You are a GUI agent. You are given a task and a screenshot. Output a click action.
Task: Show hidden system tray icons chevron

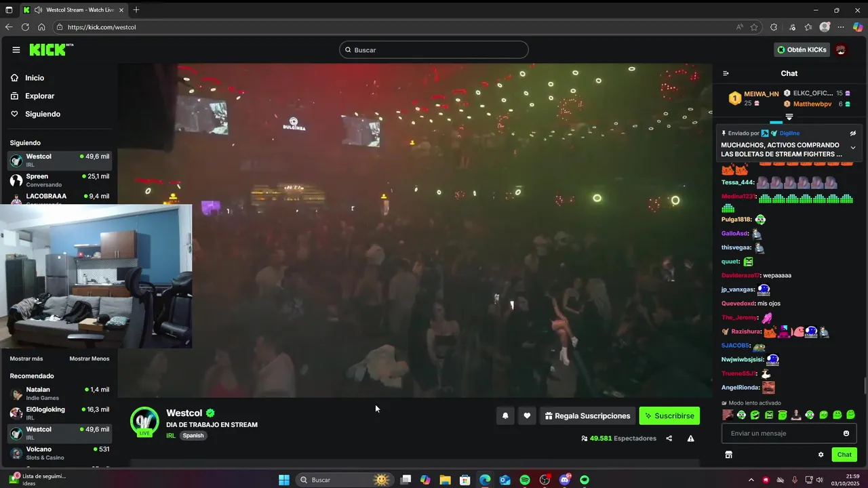point(751,480)
